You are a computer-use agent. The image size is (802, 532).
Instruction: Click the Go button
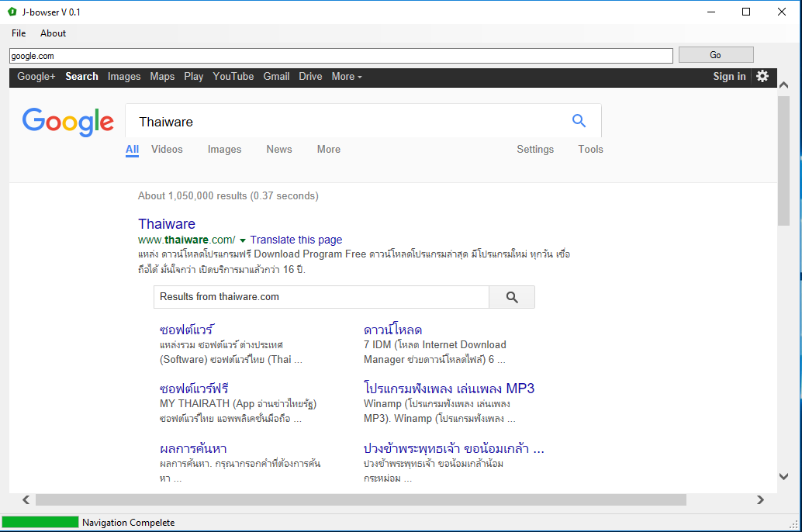point(716,55)
